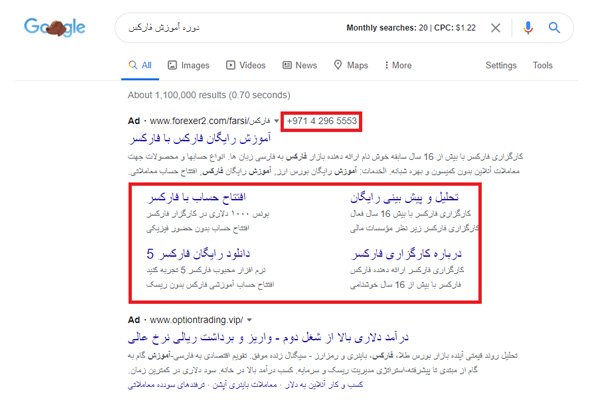Click the About 1,100,000 results text
600x400 pixels.
[209, 95]
